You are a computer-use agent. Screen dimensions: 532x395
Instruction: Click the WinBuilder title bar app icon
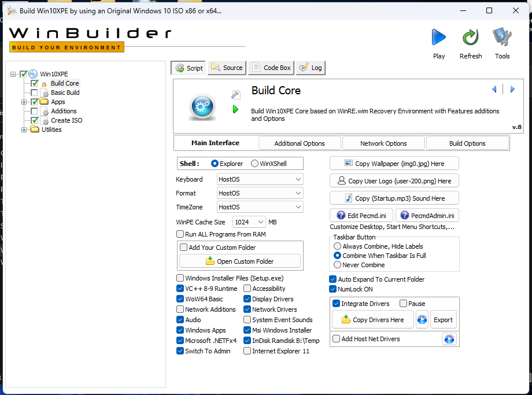click(12, 10)
